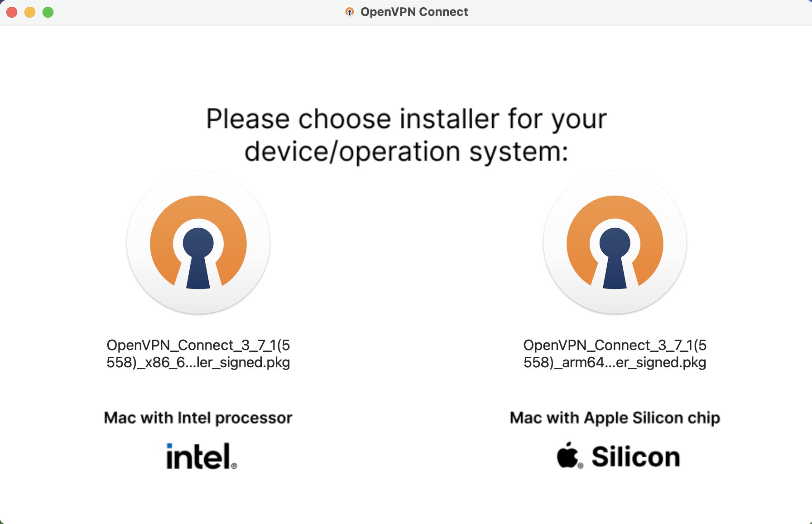Viewport: 812px width, 524px height.
Task: Click the blue dot on the intel logo
Action: (x=170, y=446)
